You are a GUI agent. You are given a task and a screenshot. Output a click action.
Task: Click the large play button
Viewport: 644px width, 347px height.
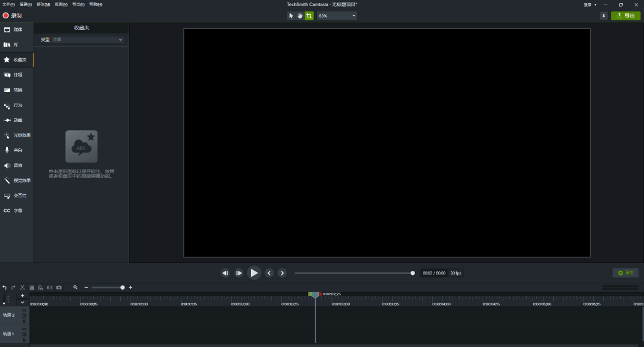coord(254,273)
